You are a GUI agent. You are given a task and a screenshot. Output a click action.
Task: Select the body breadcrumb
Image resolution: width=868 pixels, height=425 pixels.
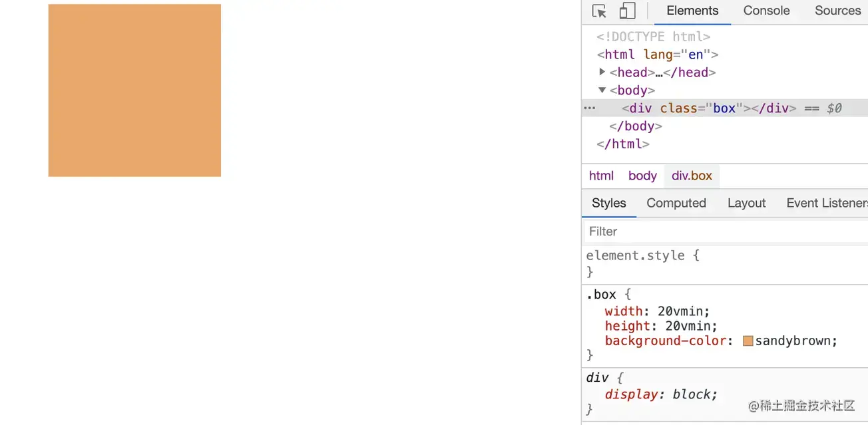point(642,176)
